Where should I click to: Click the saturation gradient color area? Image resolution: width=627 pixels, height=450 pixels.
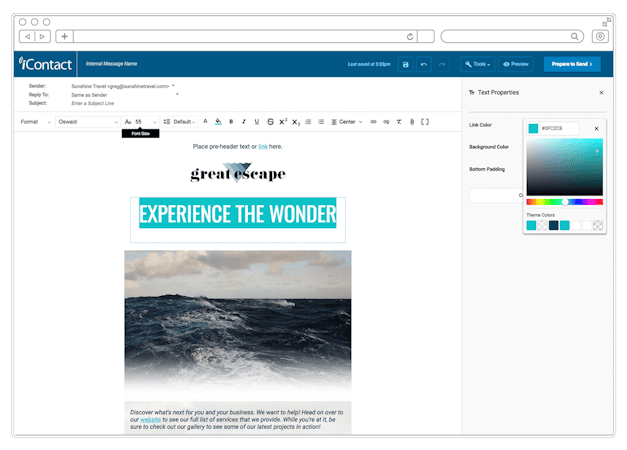click(x=564, y=167)
